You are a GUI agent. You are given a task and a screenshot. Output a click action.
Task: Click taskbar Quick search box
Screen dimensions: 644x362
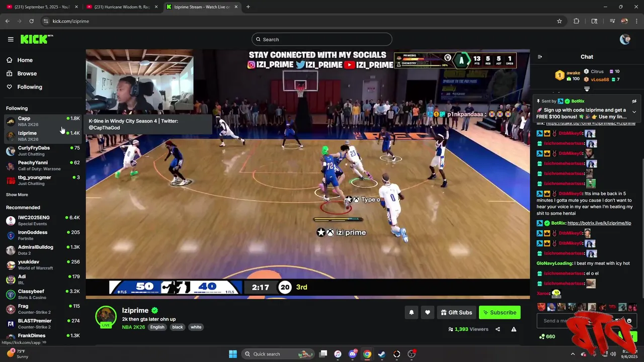tap(278, 354)
